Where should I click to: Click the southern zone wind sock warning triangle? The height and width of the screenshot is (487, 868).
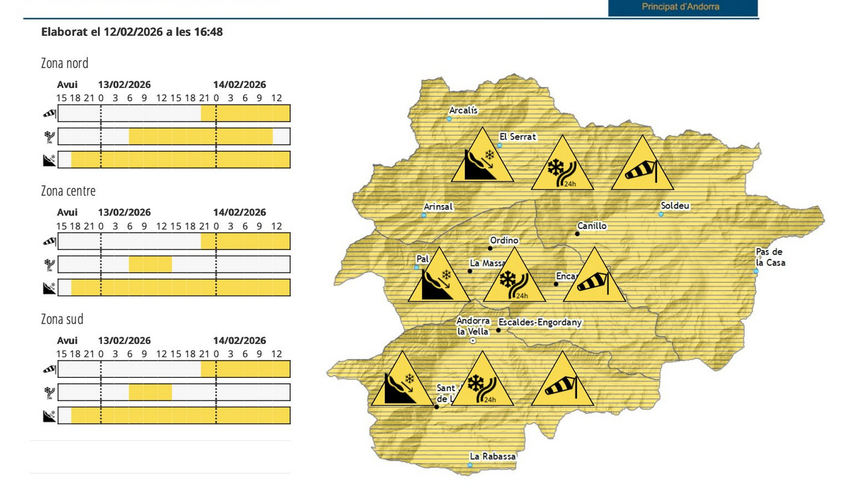coord(562,384)
